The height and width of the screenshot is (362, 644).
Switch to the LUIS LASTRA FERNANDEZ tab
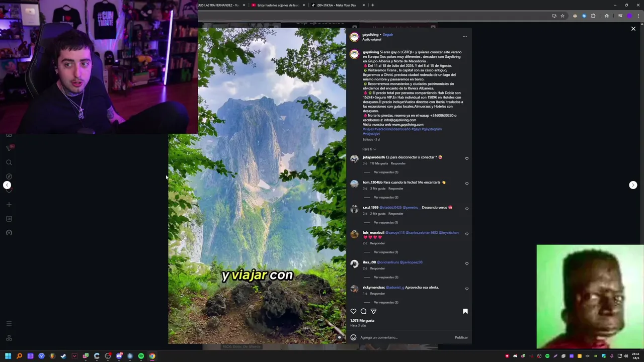pos(219,5)
